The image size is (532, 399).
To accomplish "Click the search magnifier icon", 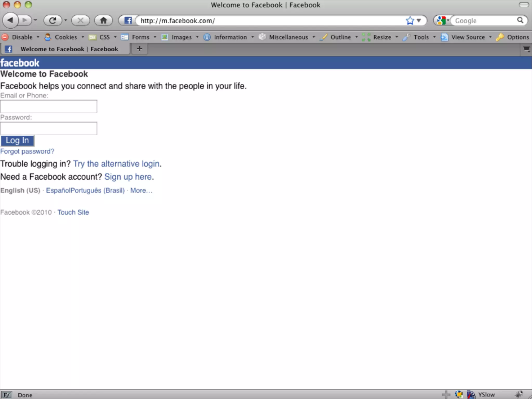I will pos(520,20).
